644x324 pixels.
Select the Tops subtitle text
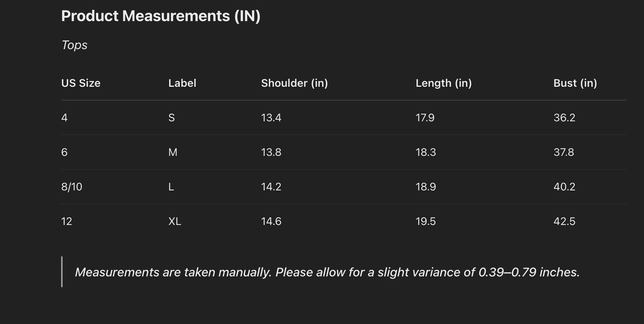(74, 45)
